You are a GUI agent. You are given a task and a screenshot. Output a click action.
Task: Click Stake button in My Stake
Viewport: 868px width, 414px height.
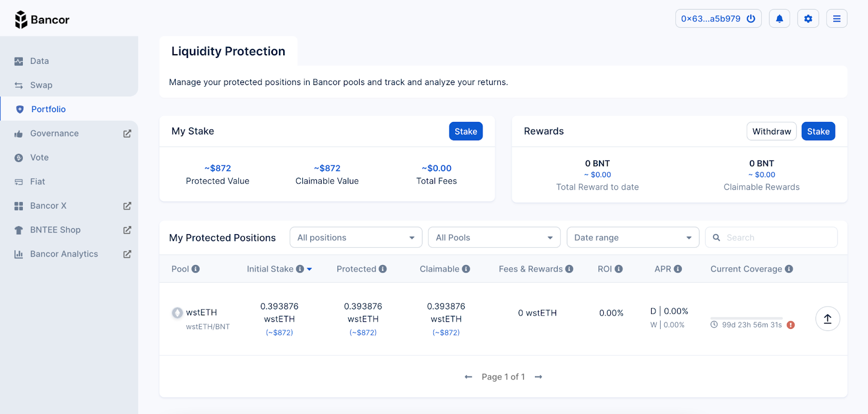pos(466,131)
